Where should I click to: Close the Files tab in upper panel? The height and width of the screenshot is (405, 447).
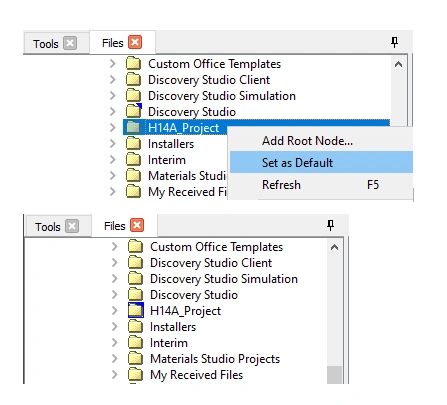point(135,42)
